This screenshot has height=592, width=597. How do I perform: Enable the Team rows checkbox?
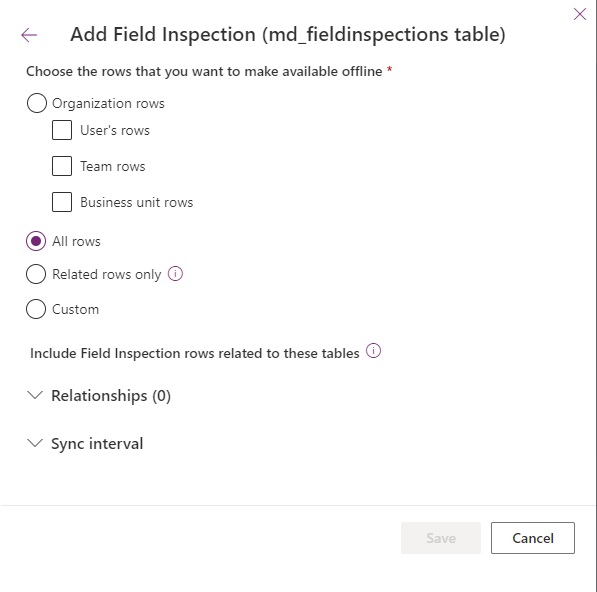point(62,166)
